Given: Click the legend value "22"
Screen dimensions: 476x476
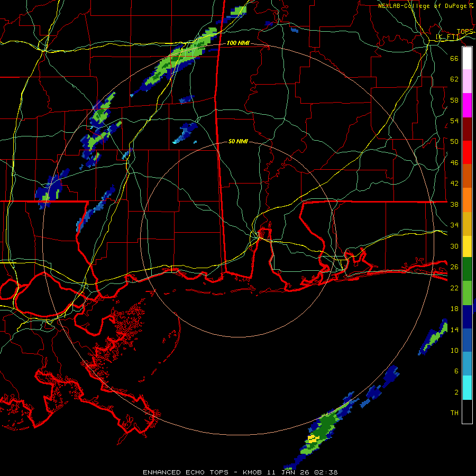Looking at the screenshot, I should [454, 288].
